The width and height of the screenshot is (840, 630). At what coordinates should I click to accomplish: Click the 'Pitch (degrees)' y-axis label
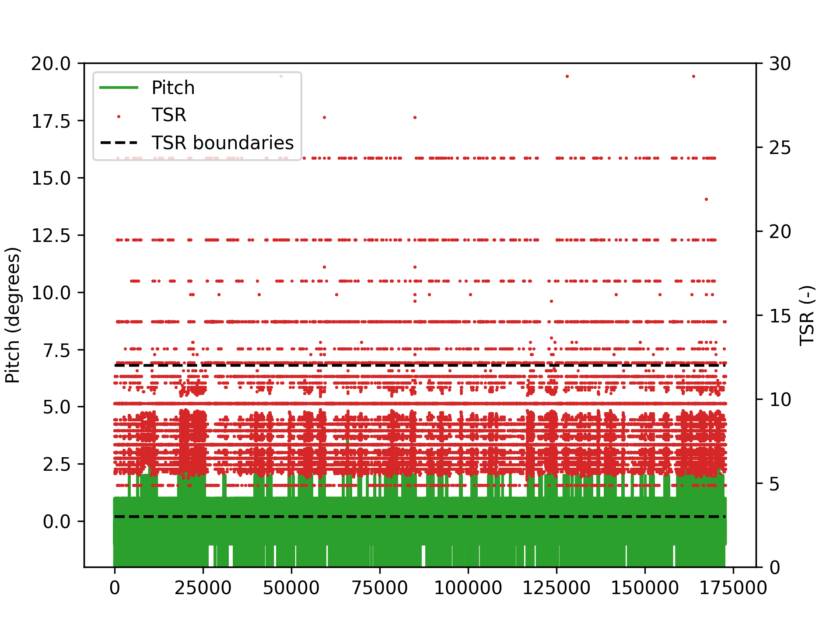click(13, 315)
